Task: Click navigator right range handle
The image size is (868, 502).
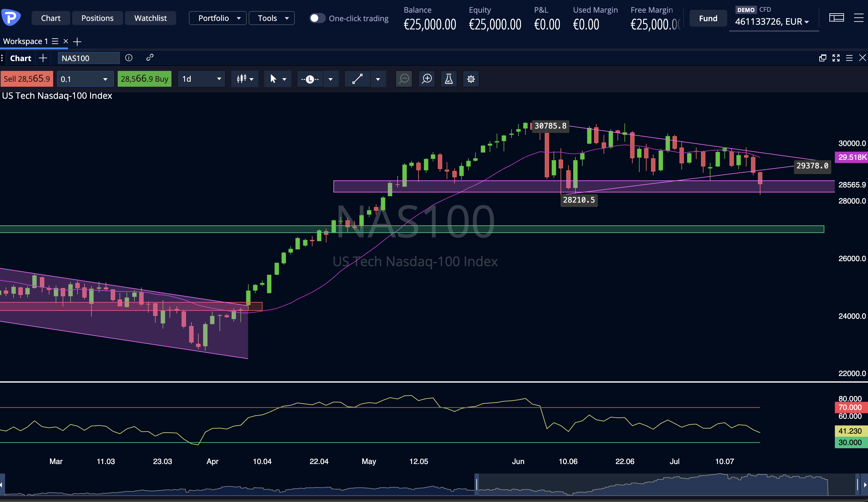Action: (x=858, y=484)
